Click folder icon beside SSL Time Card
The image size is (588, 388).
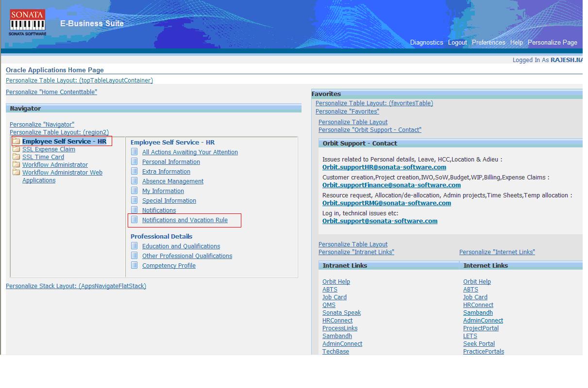pos(17,157)
